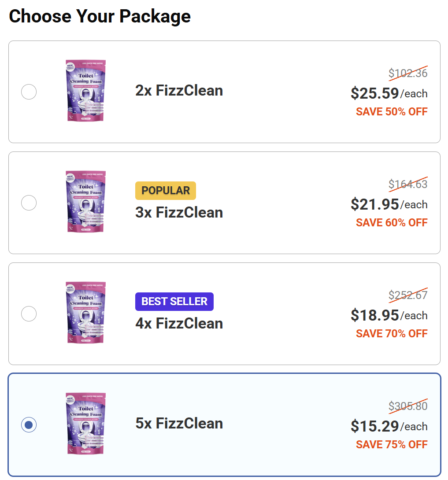Click the 5x FizzClean product thumbnail
This screenshot has width=448, height=480.
coord(85,424)
